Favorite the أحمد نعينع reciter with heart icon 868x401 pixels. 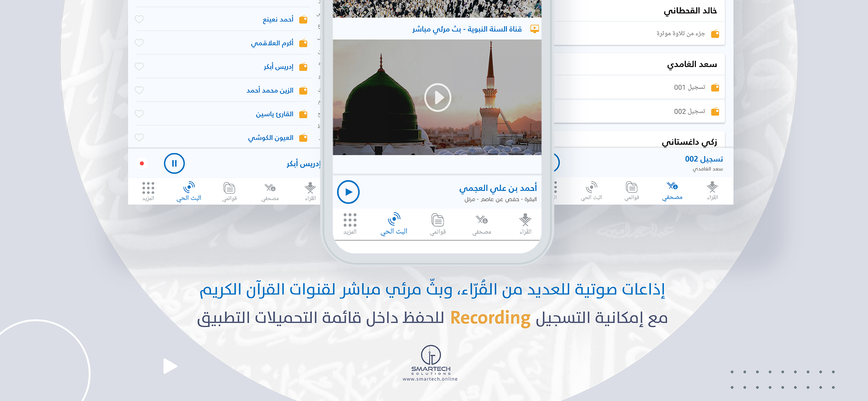pos(139,19)
